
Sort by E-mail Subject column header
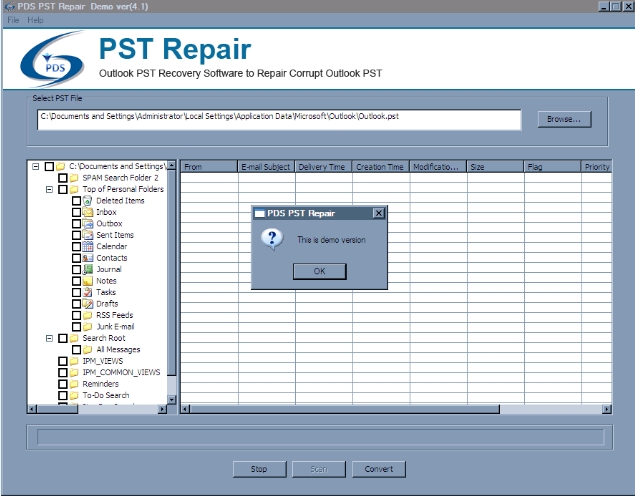266,166
